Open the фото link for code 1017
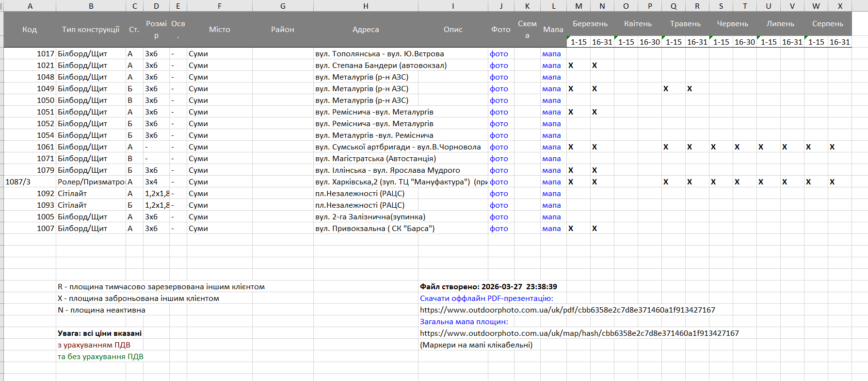 click(x=498, y=54)
